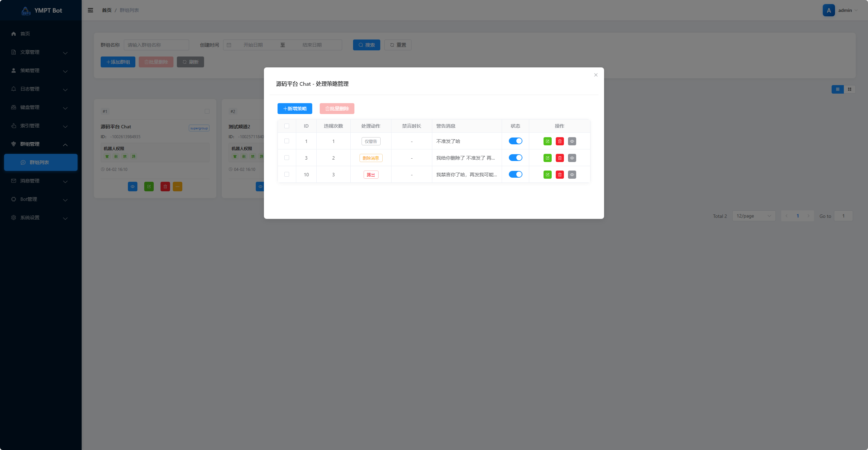868x450 pixels.
Task: Open the 群组列表 menu item
Action: coord(39,162)
